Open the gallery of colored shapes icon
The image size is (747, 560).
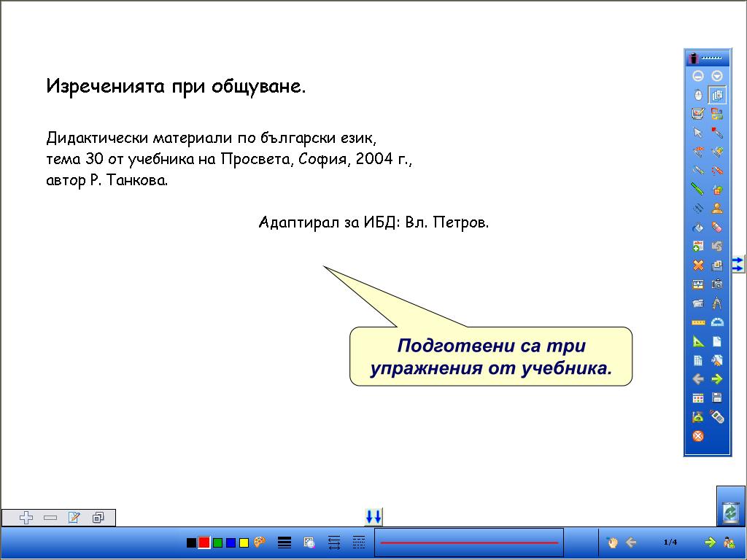coord(717,114)
